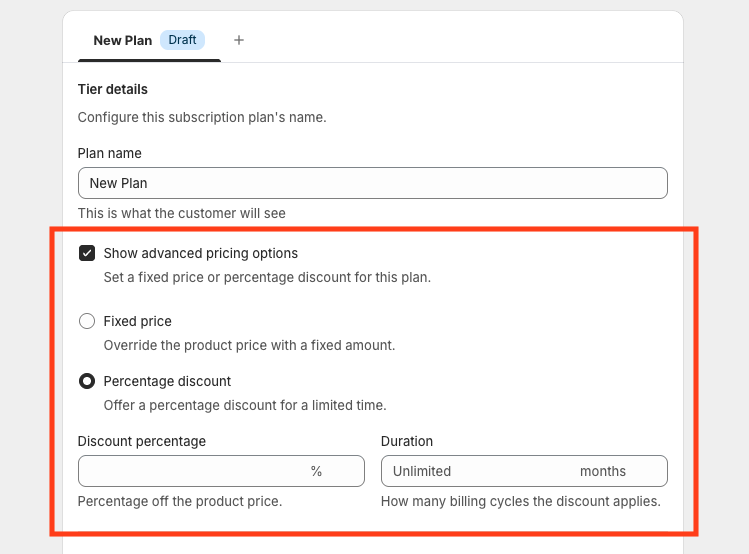Viewport: 749px width, 554px height.
Task: Focus the Plan name input field
Action: coord(372,183)
